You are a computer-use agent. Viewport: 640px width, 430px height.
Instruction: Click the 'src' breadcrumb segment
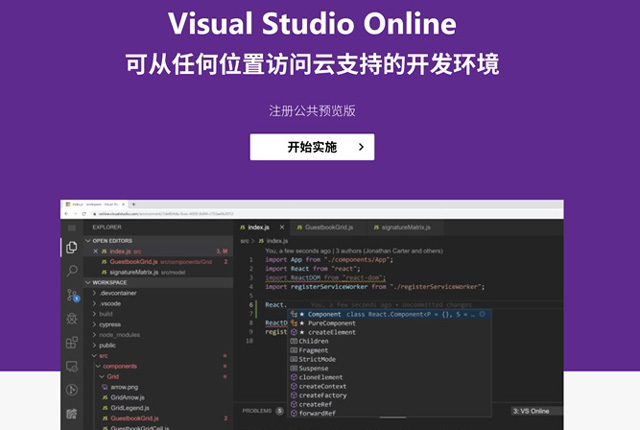[x=244, y=241]
